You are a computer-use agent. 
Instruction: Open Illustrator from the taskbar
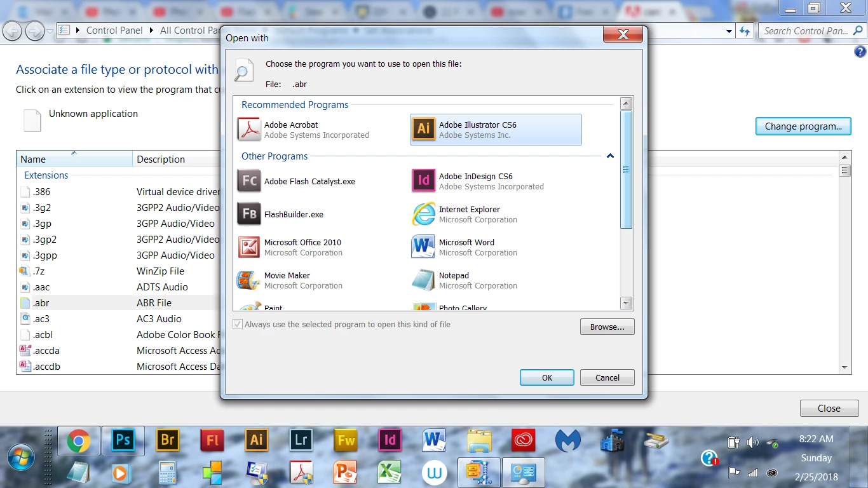257,440
